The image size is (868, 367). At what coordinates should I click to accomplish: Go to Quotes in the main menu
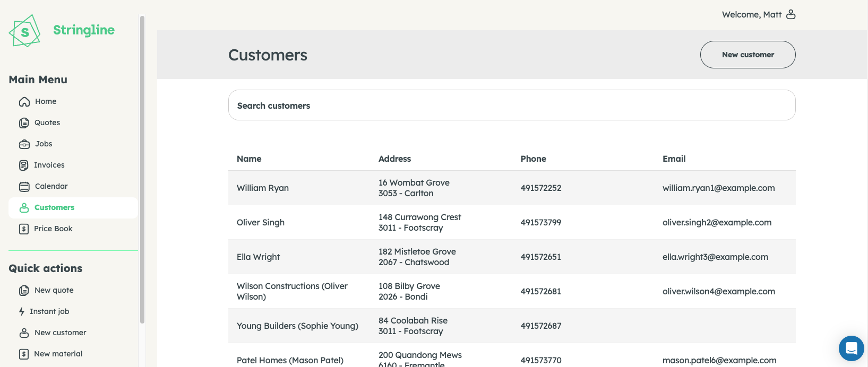tap(73, 123)
